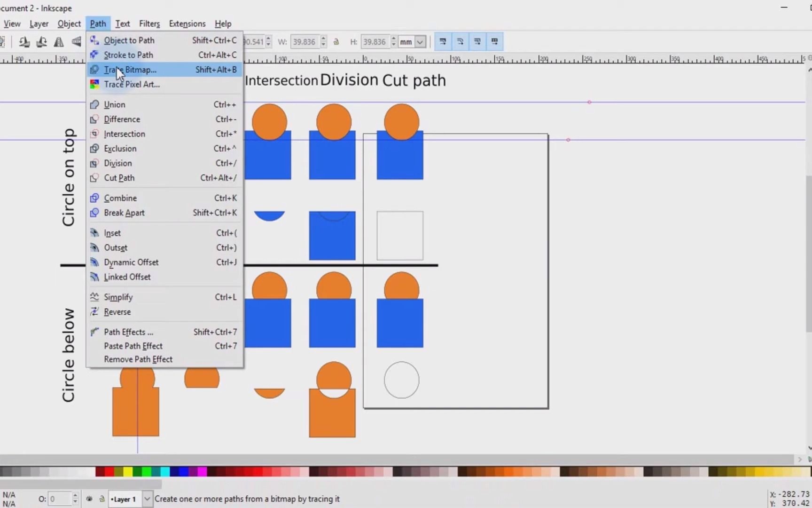Apply Union from the open menu
This screenshot has height=508, width=812.
(x=115, y=104)
